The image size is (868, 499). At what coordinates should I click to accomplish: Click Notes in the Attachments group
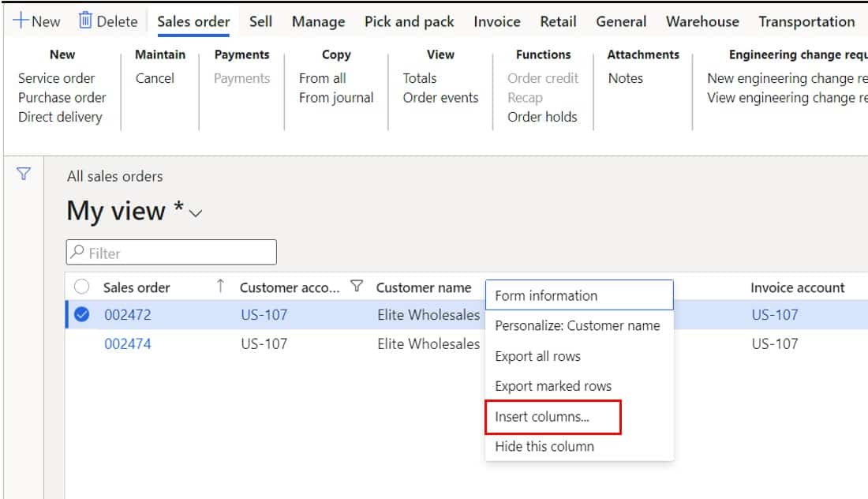coord(626,78)
